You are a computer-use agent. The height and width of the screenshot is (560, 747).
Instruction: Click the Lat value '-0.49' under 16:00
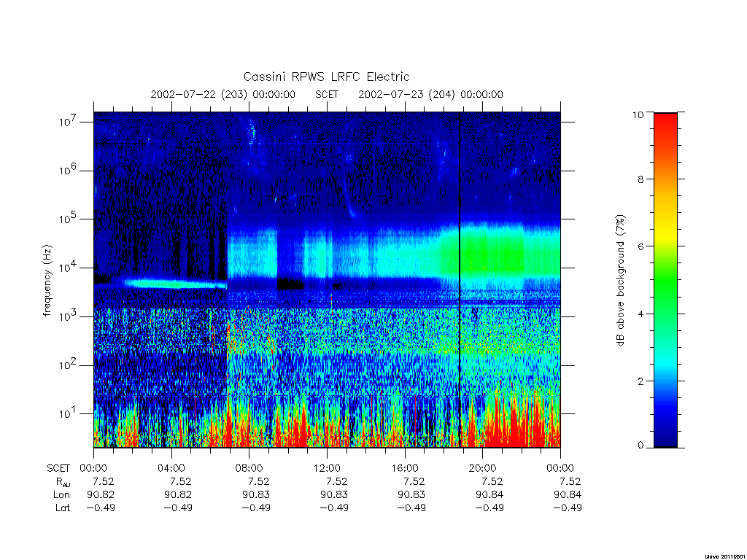point(411,507)
